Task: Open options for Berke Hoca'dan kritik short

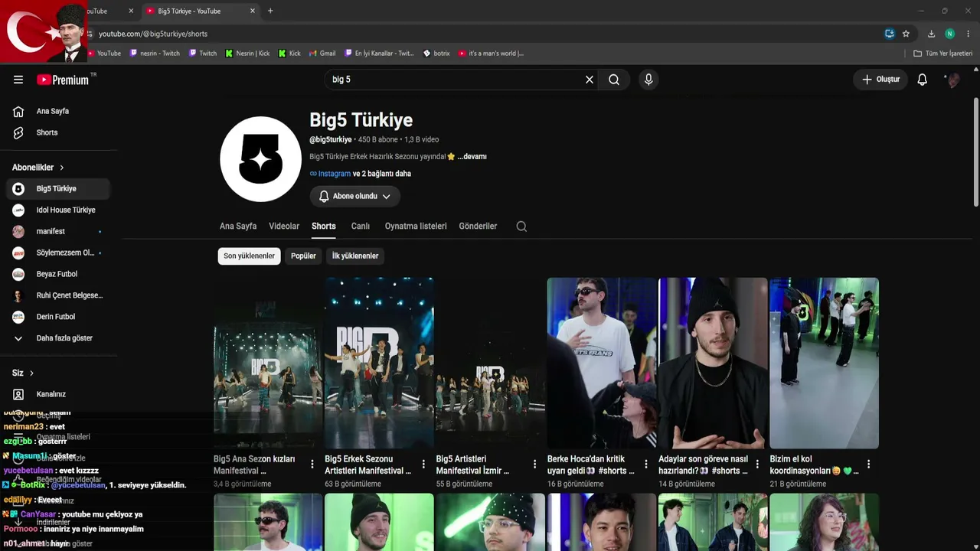Action: (645, 464)
